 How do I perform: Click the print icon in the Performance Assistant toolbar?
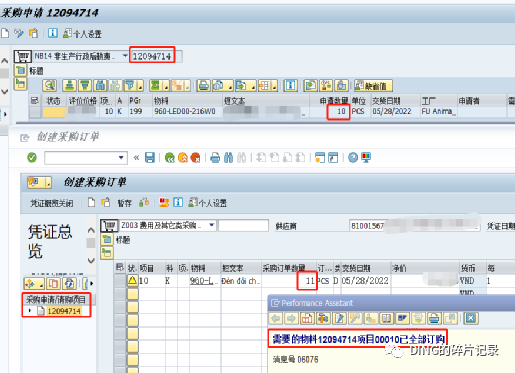pos(434,319)
